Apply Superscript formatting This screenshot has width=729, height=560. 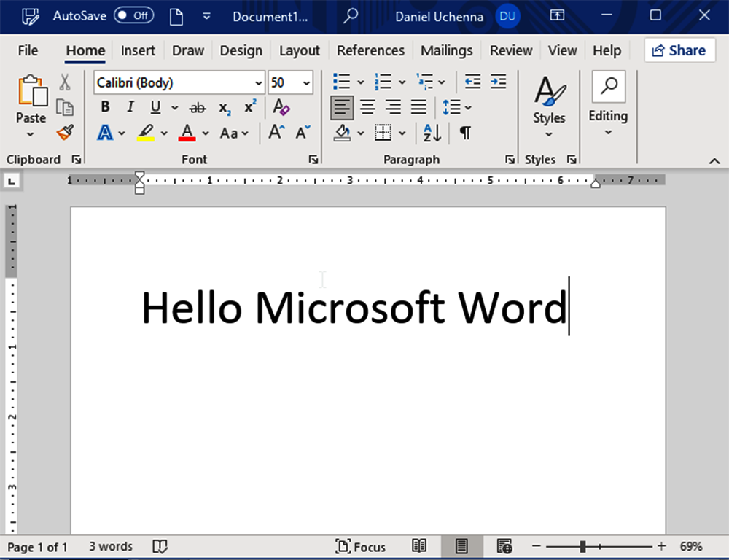[x=249, y=106]
